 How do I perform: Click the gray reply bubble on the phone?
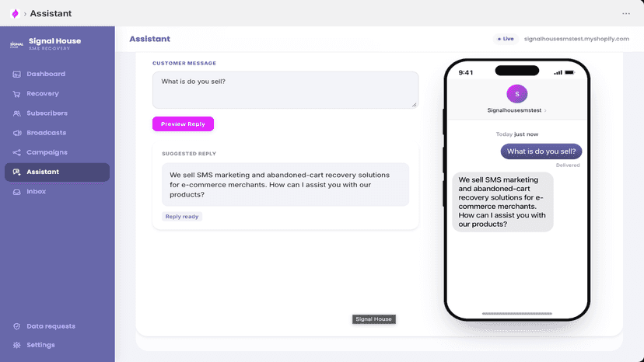(x=502, y=202)
